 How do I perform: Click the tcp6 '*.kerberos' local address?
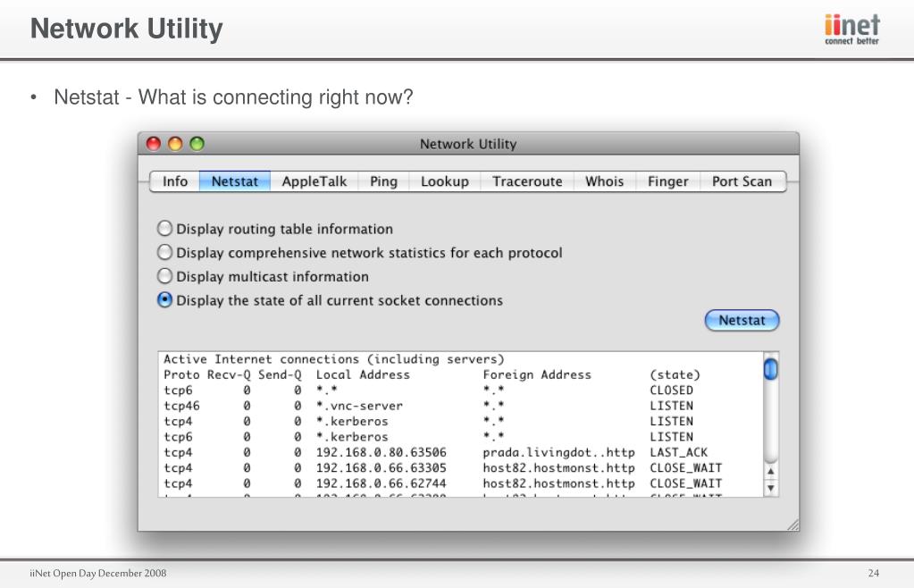click(x=352, y=437)
